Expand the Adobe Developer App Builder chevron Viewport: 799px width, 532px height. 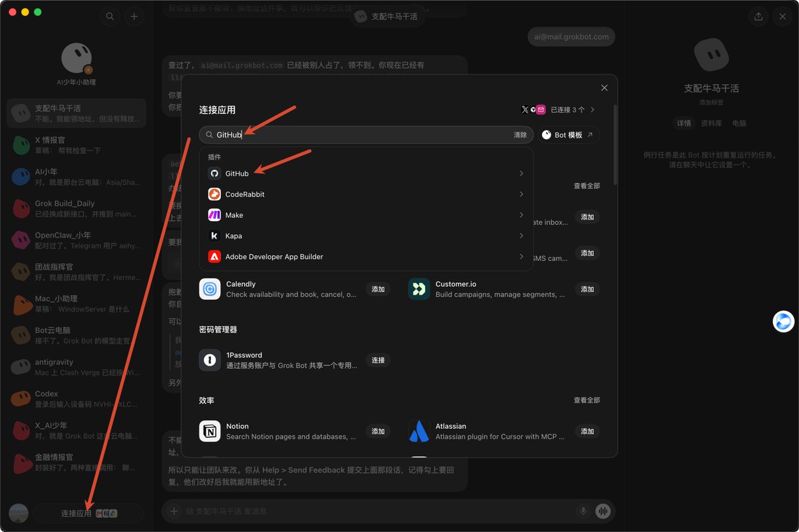click(521, 256)
